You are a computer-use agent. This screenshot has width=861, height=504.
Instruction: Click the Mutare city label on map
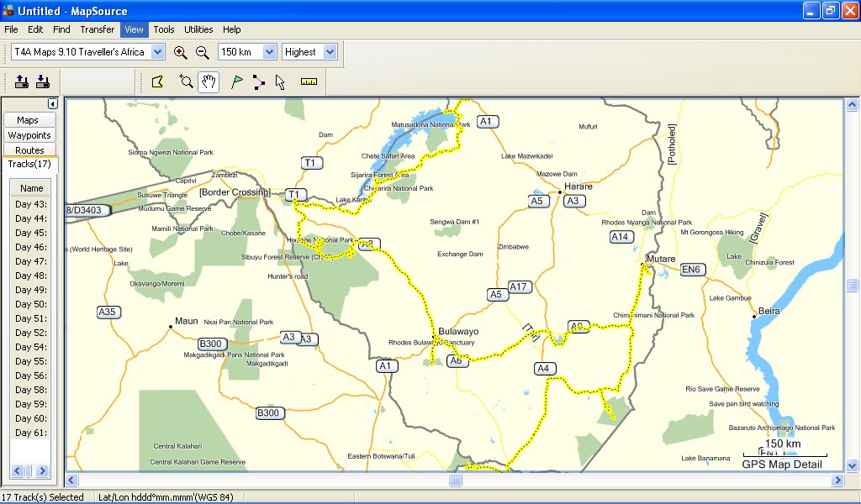click(x=661, y=259)
